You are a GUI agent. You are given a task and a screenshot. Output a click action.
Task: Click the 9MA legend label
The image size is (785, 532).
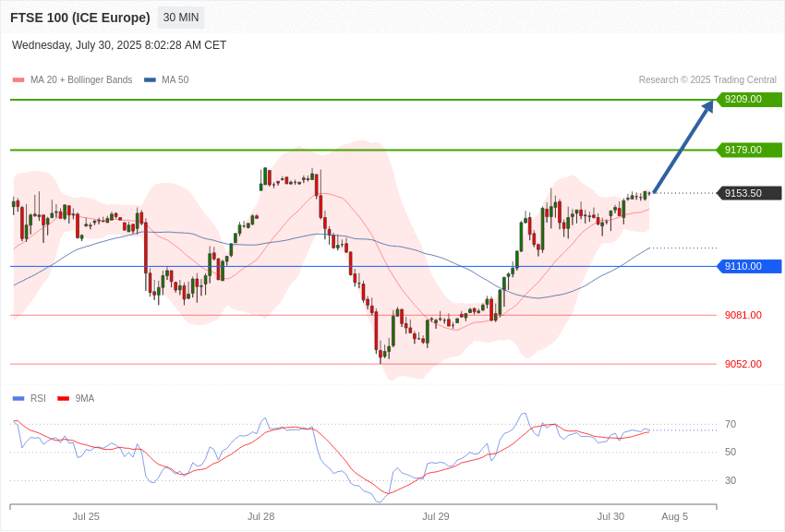click(85, 398)
